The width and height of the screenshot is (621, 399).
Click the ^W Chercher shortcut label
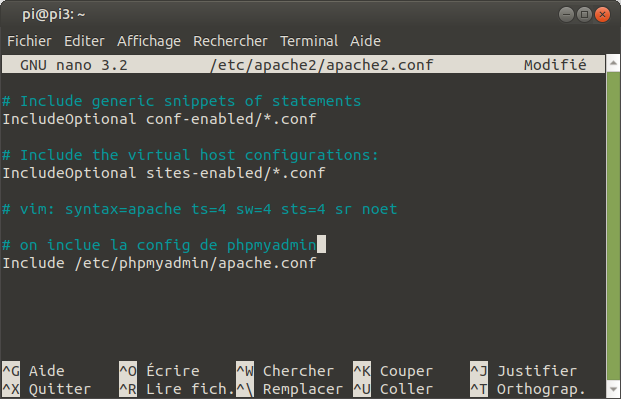[285, 371]
